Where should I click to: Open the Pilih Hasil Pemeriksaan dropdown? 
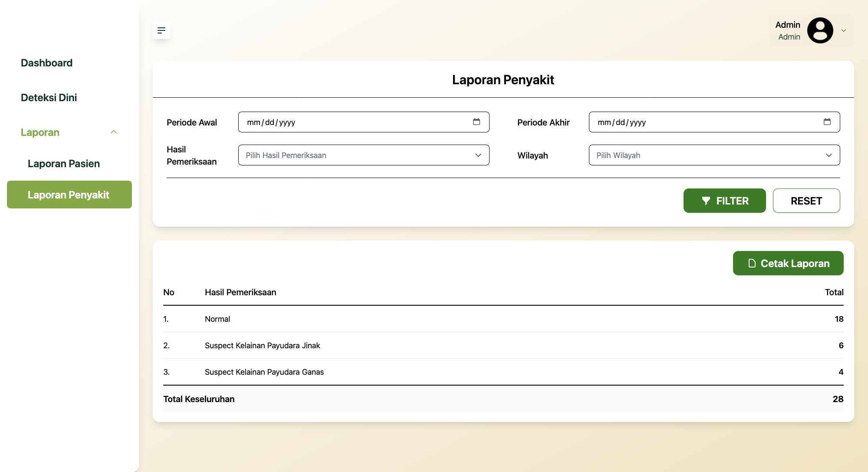point(364,155)
